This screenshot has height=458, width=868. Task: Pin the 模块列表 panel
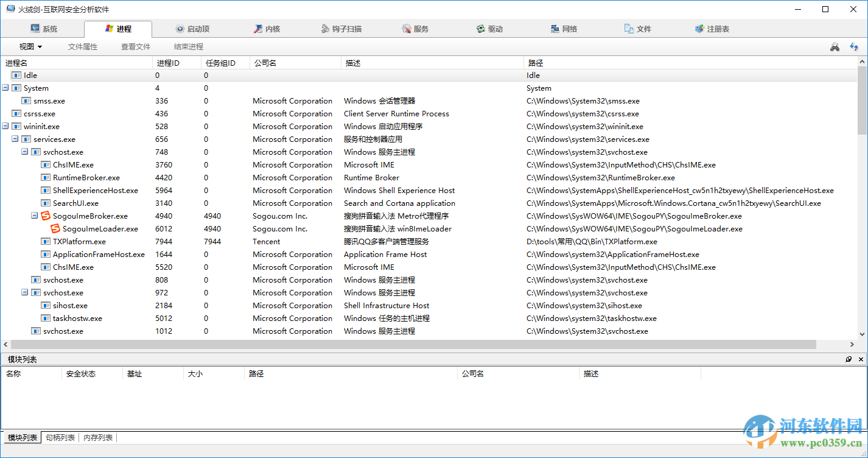coord(849,359)
